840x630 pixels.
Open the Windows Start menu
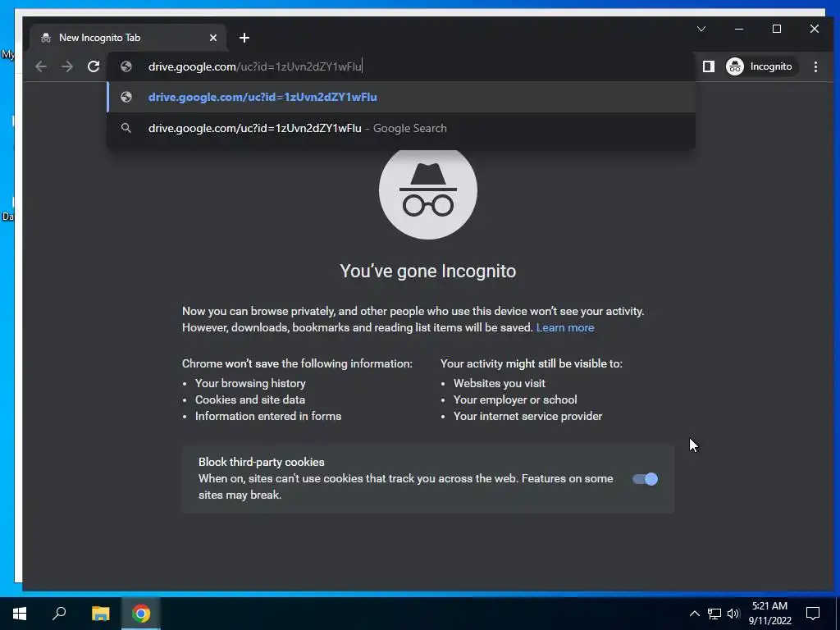(x=20, y=614)
